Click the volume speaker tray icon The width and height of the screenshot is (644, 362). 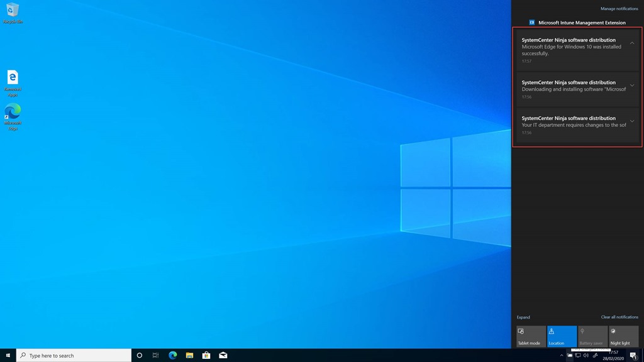click(586, 355)
